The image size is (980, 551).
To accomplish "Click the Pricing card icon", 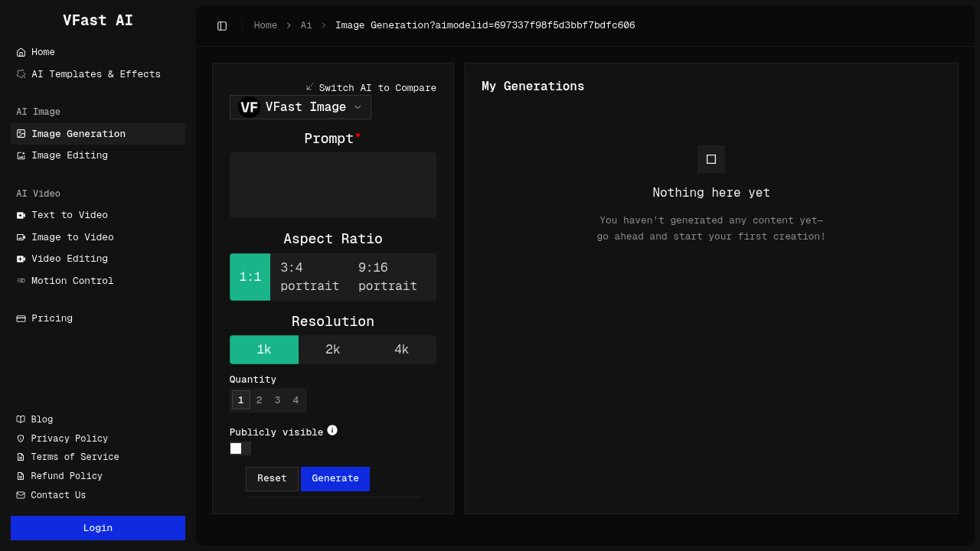I will (20, 318).
